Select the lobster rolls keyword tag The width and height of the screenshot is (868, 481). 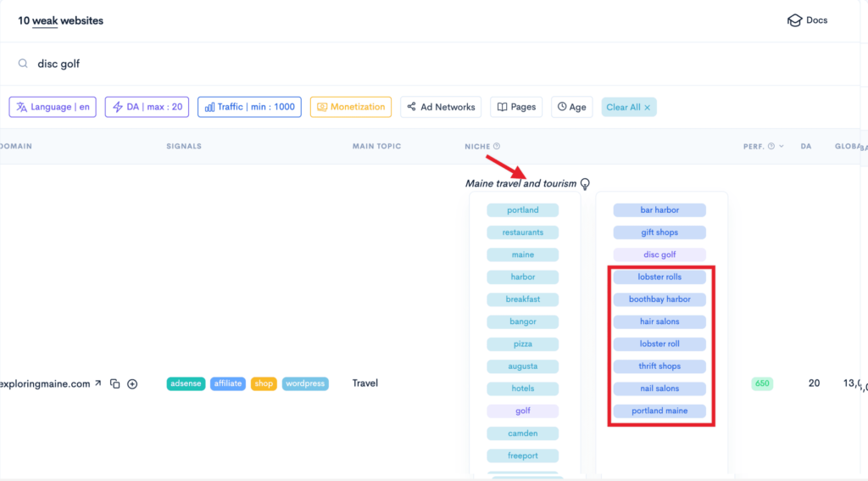659,277
